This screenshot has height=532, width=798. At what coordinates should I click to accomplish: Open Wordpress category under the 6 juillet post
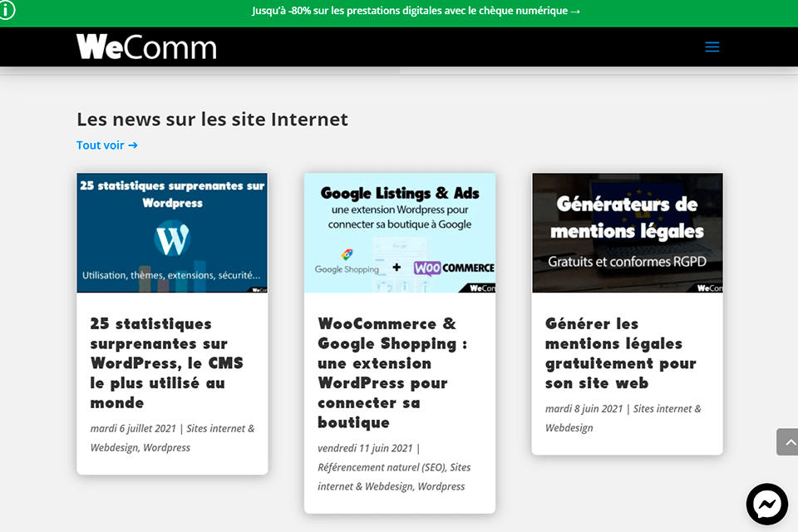tap(166, 447)
